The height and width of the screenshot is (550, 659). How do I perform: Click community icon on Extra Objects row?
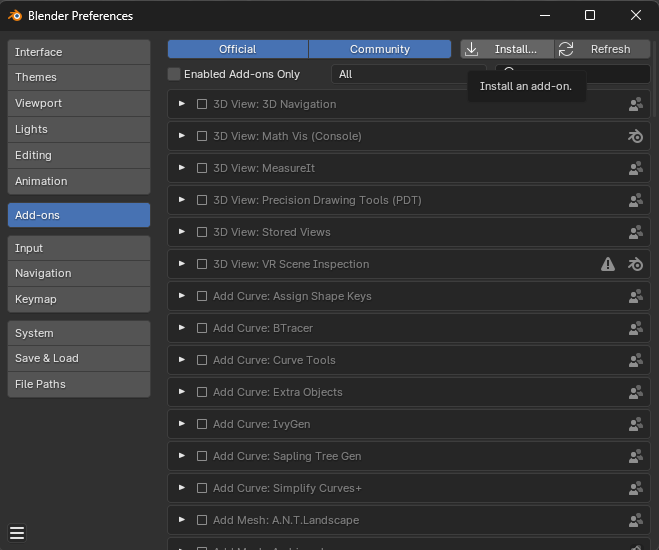[635, 392]
